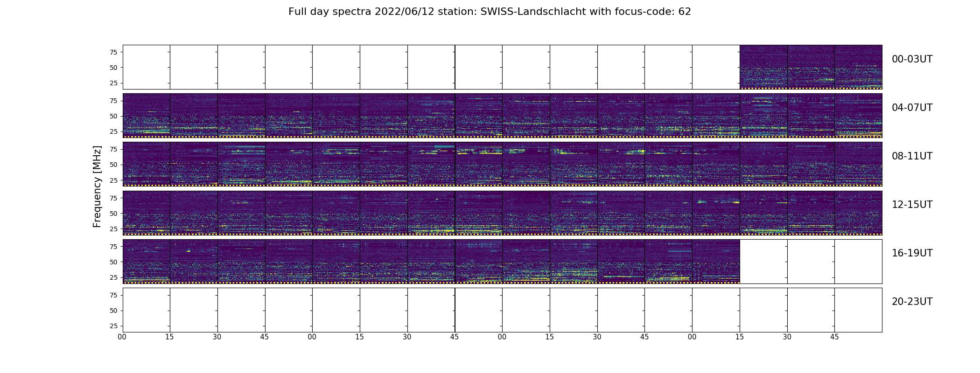Select the 50 MHz tick of the 12-15UT row
Screen dimensions: 980x373
(x=113, y=214)
